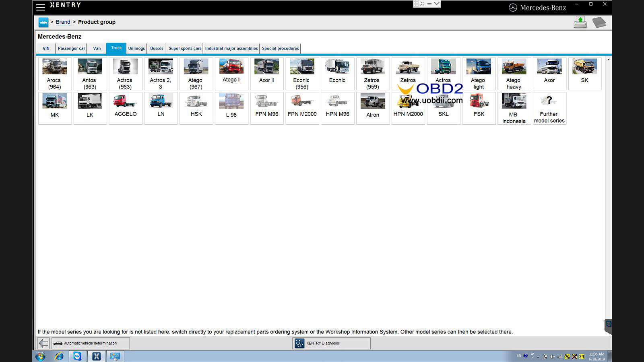The height and width of the screenshot is (362, 644).
Task: Click the Windows Start button
Action: click(x=40, y=356)
